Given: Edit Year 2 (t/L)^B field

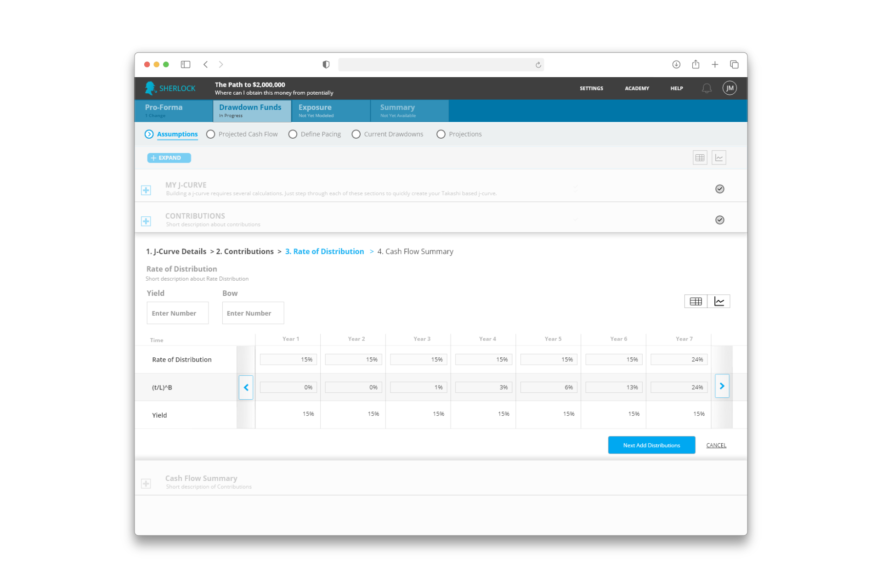Looking at the screenshot, I should [x=353, y=387].
